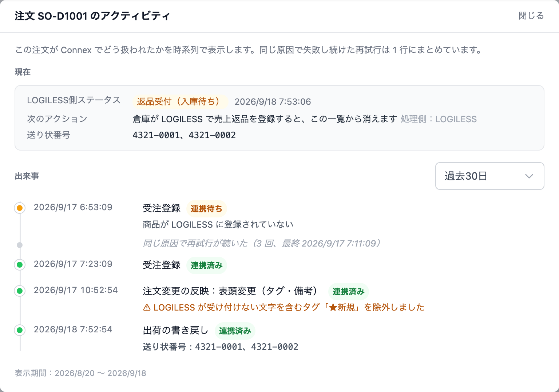Click the timestamp 2026/9/17 6:53:09

73,207
